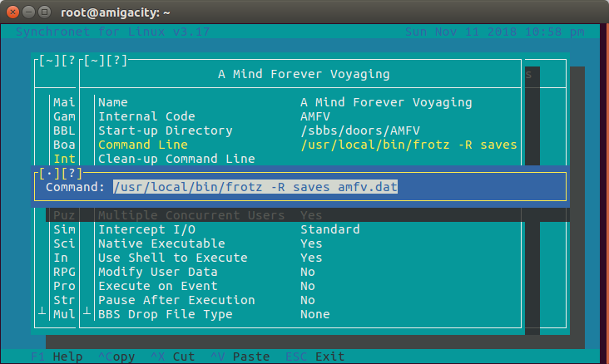
Task: Click the 'Synchronet for Linux v3.17' header
Action: 112,32
